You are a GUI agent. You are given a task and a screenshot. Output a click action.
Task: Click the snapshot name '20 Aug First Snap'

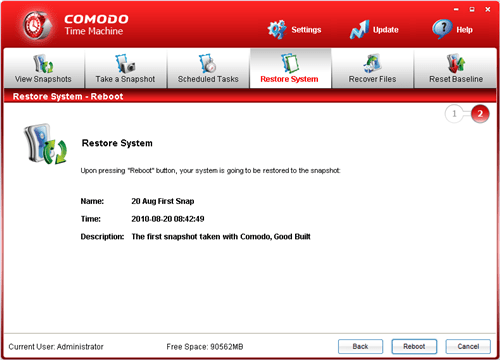163,201
